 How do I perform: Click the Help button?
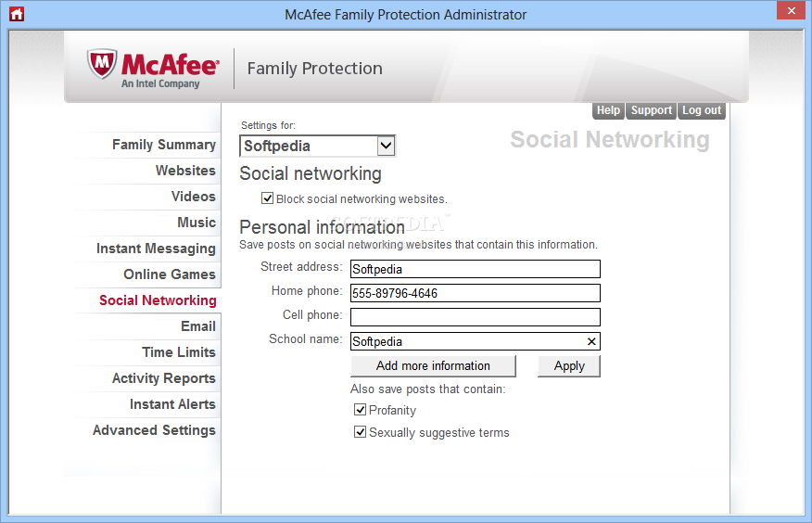[x=608, y=110]
